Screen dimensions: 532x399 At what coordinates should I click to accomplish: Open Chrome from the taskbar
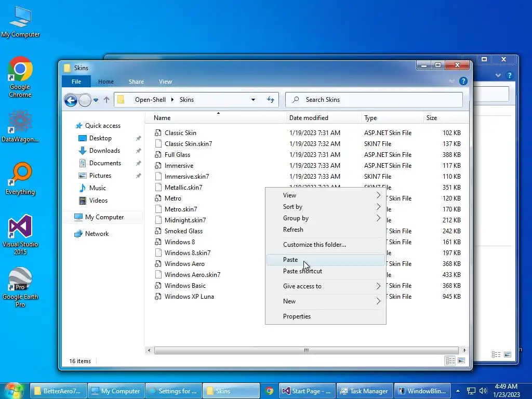270,391
